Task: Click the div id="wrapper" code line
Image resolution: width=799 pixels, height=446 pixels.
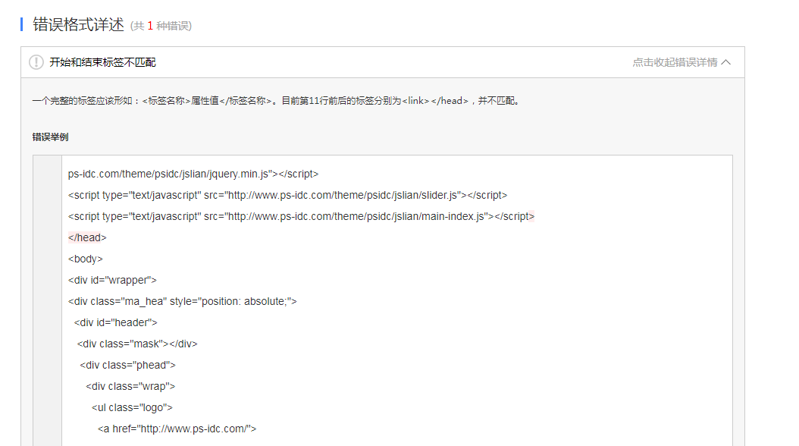Action: tap(112, 280)
